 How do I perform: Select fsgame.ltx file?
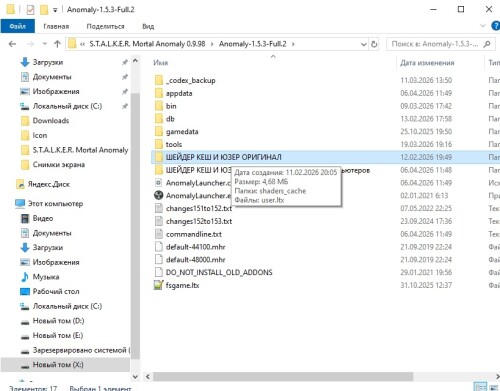pos(182,285)
